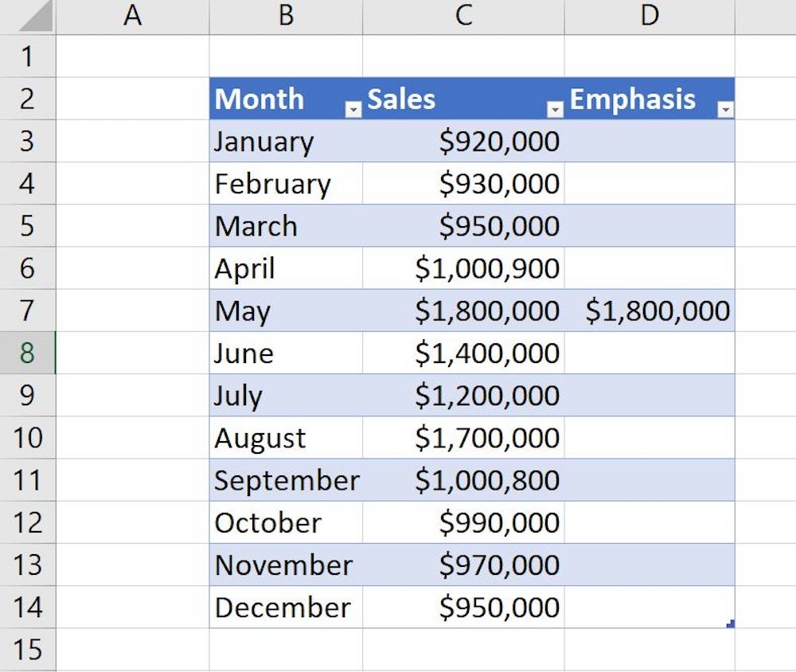796x672 pixels.
Task: Select the December sales value cell
Action: pos(463,607)
